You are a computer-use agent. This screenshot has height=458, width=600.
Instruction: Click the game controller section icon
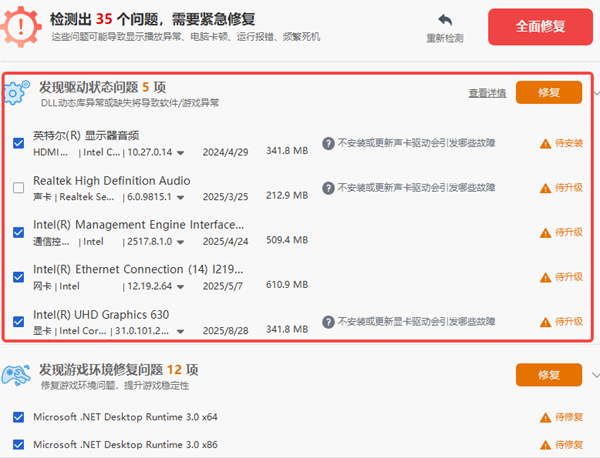[x=17, y=375]
